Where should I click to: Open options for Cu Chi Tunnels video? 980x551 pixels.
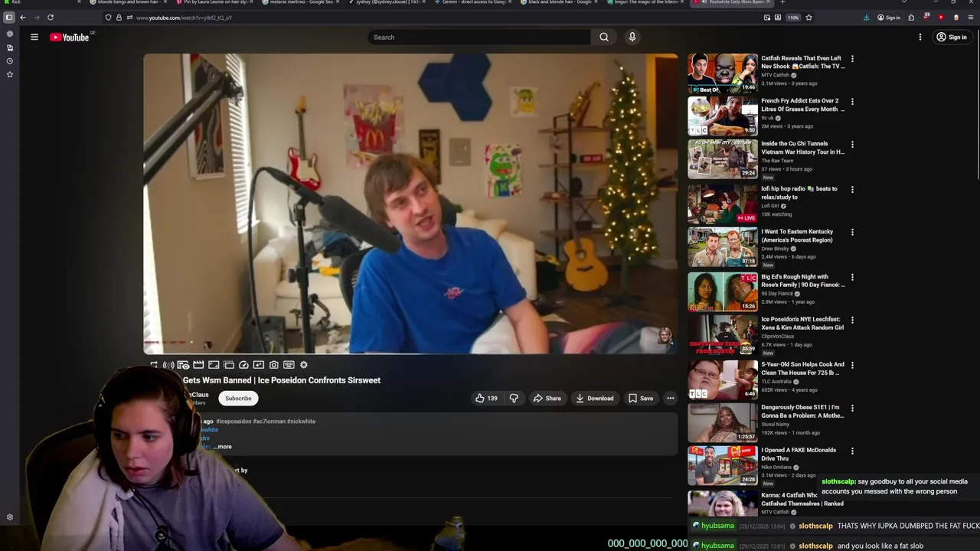pyautogui.click(x=852, y=145)
